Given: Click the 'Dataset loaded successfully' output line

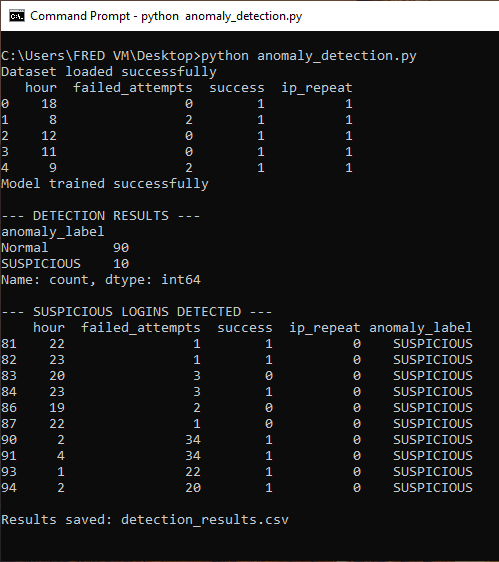Looking at the screenshot, I should 109,72.
